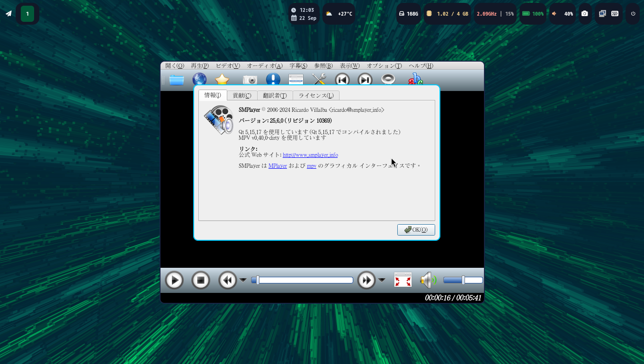Viewport: 644px width, 364px height.
Task: Mute audio with the speaker icon
Action: click(x=429, y=280)
